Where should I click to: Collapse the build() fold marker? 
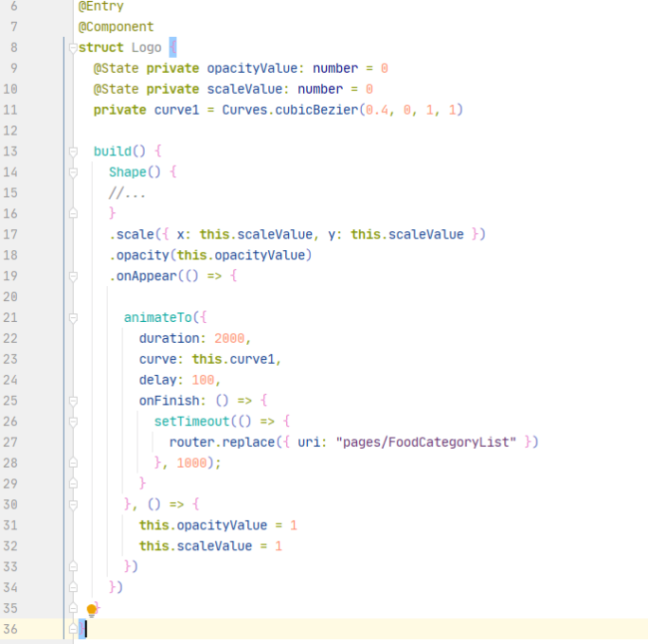point(73,152)
